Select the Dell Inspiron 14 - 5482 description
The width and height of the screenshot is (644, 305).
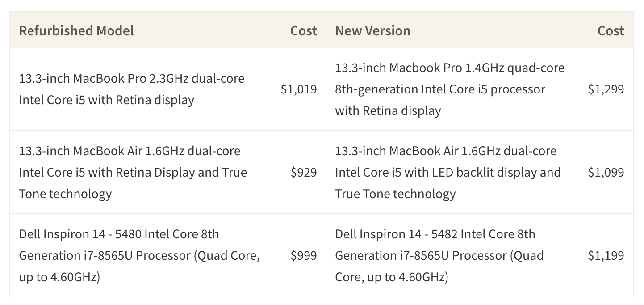pyautogui.click(x=439, y=255)
